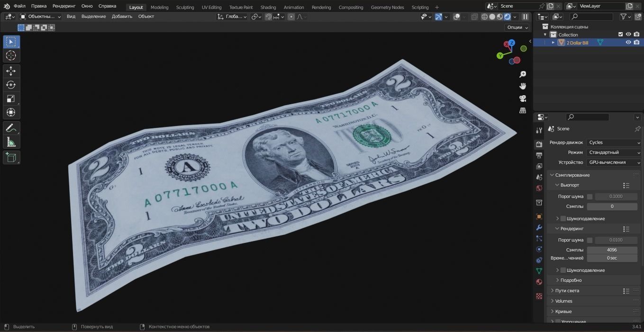Open render engine Cycles dropdown
This screenshot has height=332, width=644.
[x=614, y=143]
